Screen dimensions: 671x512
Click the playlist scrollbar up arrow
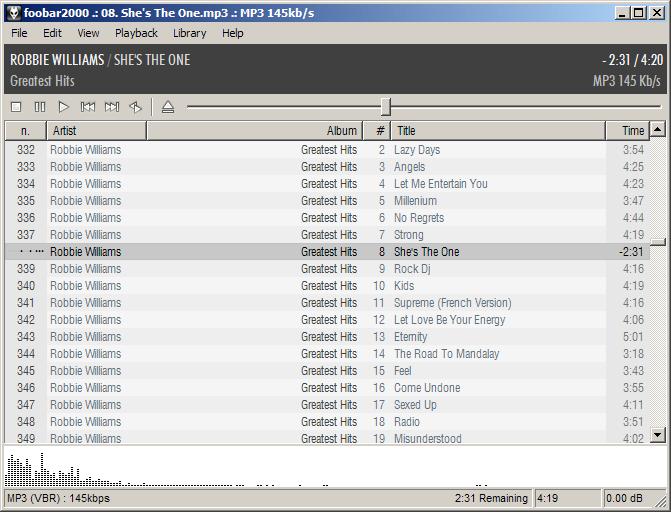coord(658,129)
